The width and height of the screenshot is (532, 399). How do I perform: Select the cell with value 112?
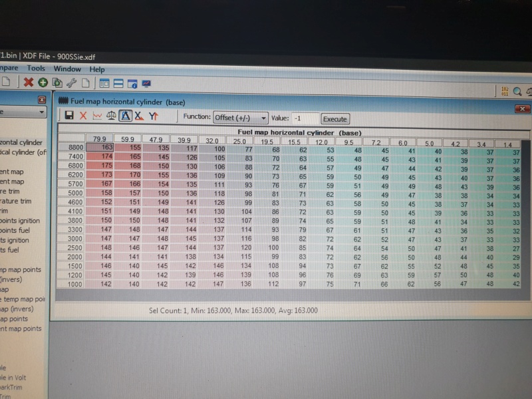click(267, 284)
